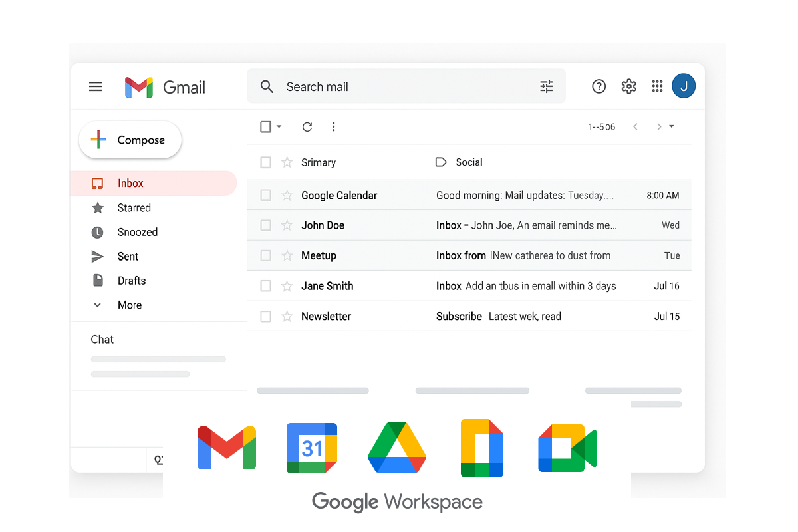Screen dimensions: 798x532
Task: Open the Snoozed folder
Action: click(138, 232)
